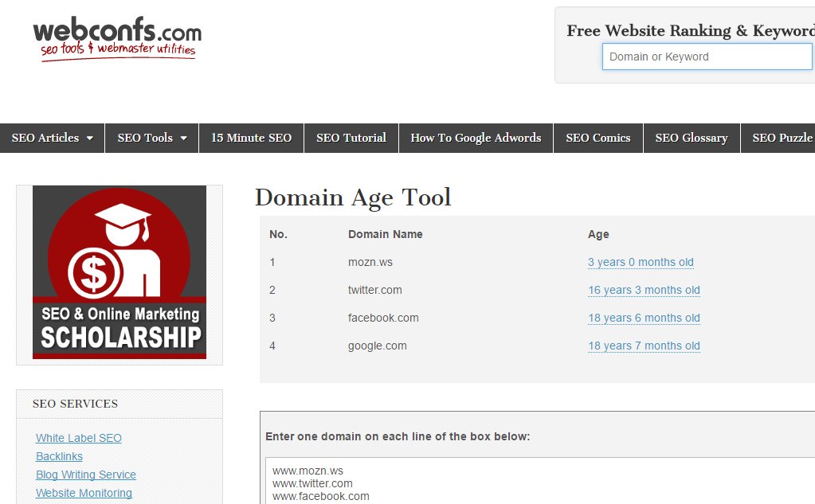This screenshot has width=815, height=504.
Task: Click the mozn.ws age link
Action: [641, 262]
